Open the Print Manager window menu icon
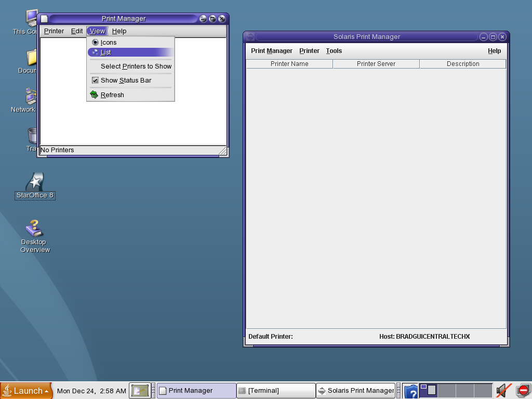Image resolution: width=532 pixels, height=399 pixels. 44,19
